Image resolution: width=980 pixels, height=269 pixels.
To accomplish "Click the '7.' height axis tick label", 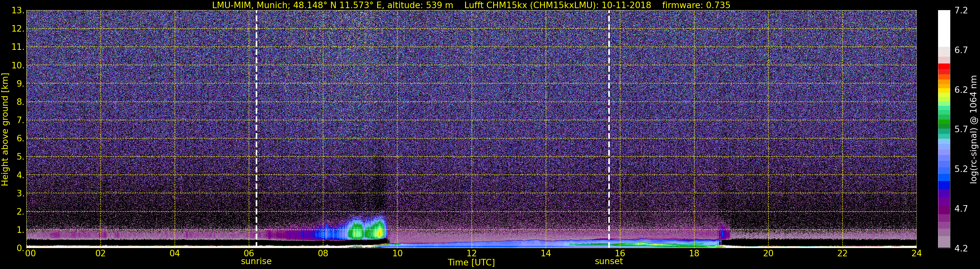I will coord(20,120).
